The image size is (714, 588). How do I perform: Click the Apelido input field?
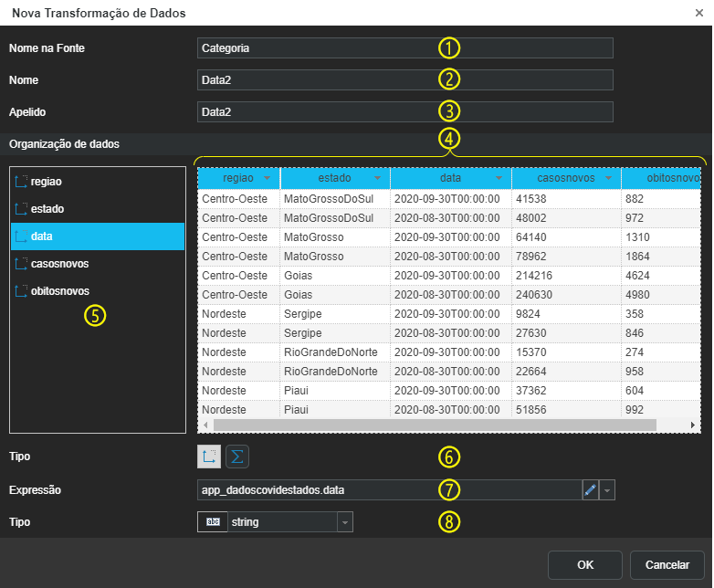tap(405, 112)
